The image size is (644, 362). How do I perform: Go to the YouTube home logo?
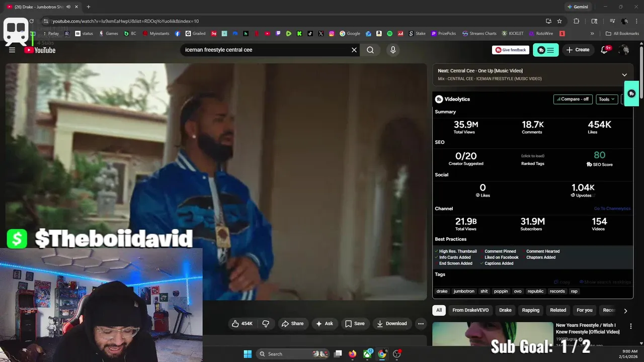(40, 50)
